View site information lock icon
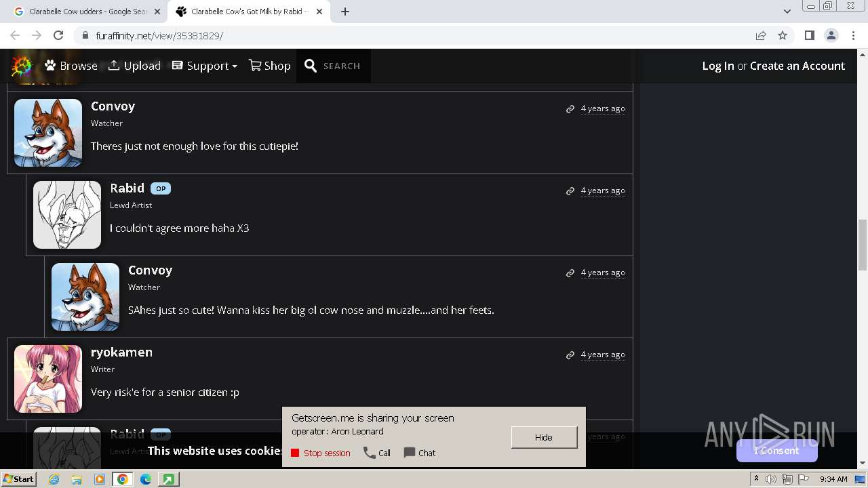The image size is (868, 488). pyautogui.click(x=85, y=36)
